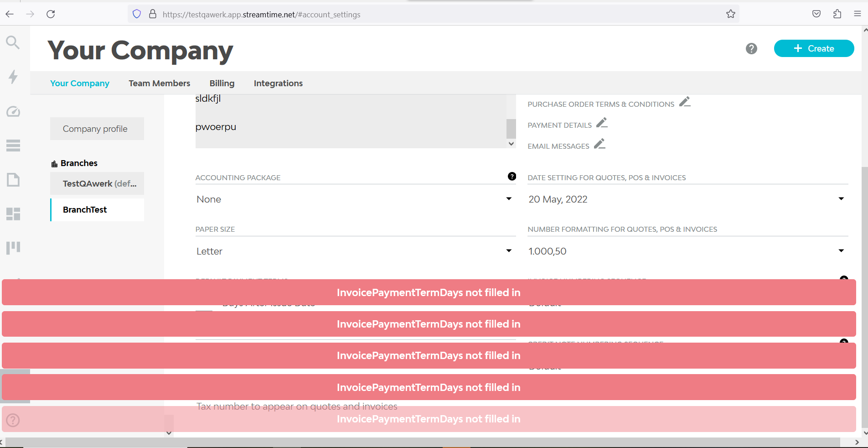Image resolution: width=868 pixels, height=448 pixels.
Task: Open the kanban columns icon in the sidebar
Action: (x=13, y=248)
